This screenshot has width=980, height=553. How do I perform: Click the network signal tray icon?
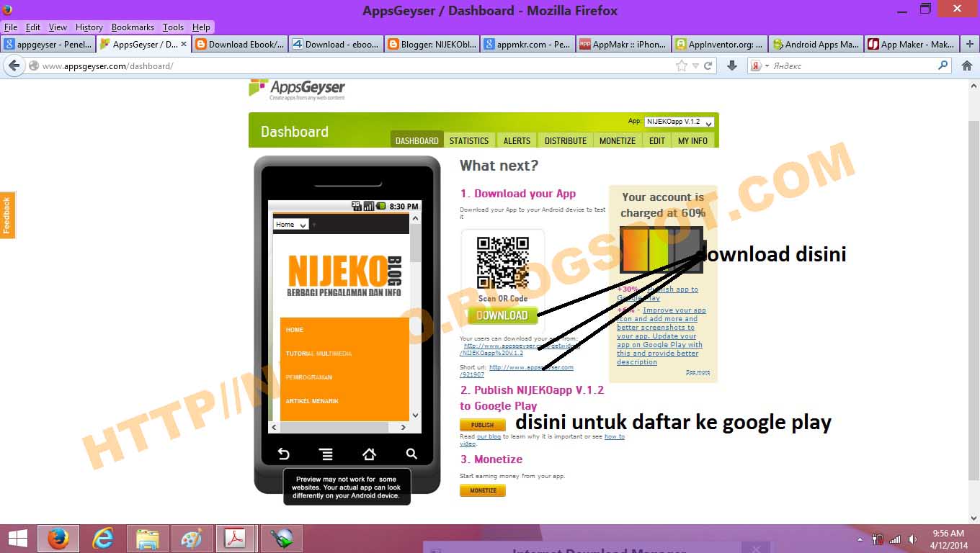895,539
